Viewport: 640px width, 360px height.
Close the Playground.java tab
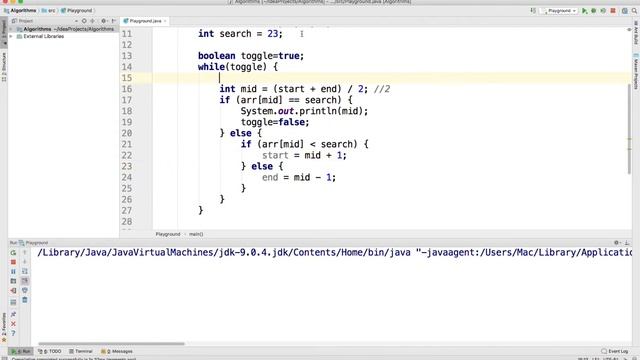[x=165, y=21]
